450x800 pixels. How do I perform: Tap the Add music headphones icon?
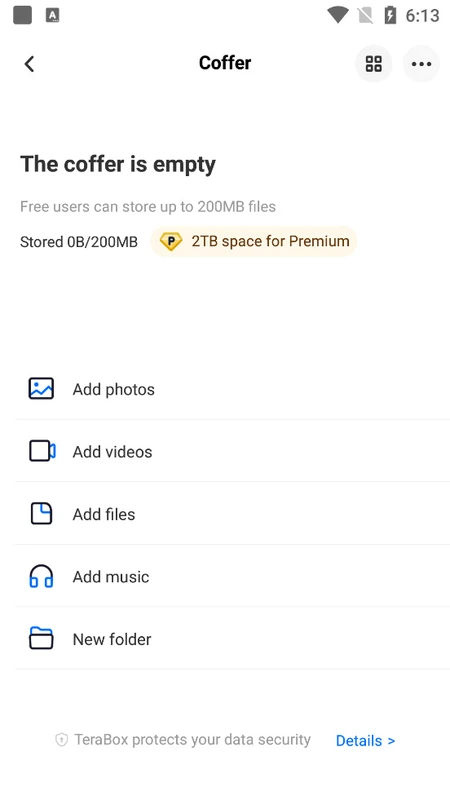click(41, 577)
